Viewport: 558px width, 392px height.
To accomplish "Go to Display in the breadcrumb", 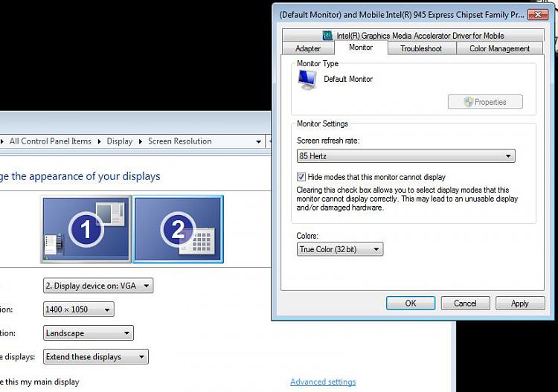I will pos(120,141).
